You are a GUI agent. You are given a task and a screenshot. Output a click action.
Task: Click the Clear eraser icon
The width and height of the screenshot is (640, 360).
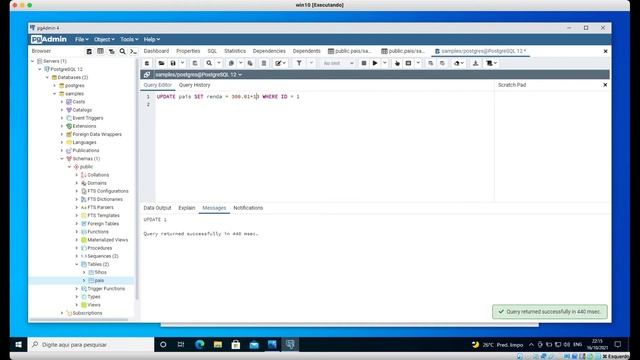(457, 63)
